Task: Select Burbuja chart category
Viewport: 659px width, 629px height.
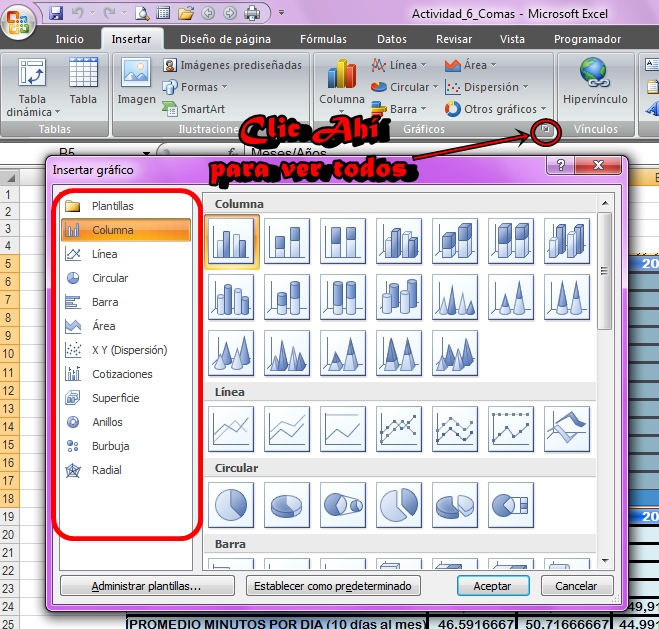Action: tap(126, 446)
